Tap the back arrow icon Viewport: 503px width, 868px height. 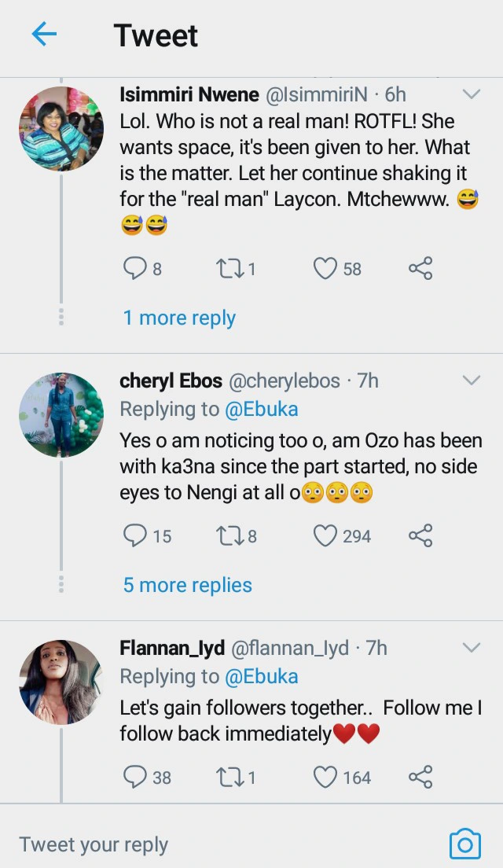coord(44,35)
